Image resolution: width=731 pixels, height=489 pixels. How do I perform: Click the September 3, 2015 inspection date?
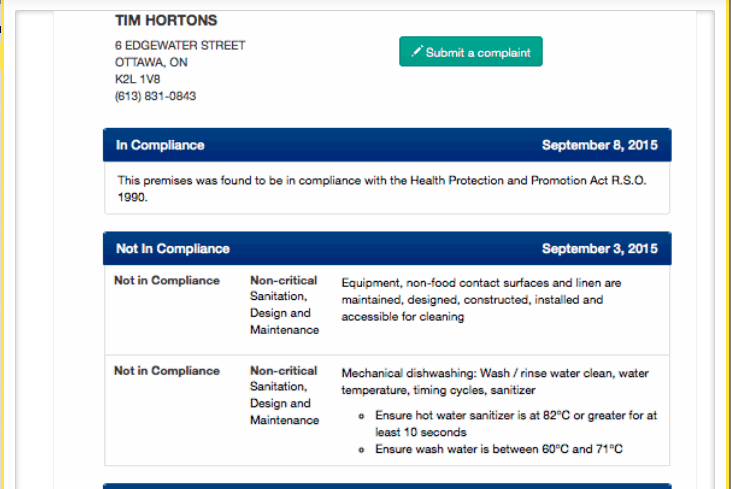click(599, 249)
